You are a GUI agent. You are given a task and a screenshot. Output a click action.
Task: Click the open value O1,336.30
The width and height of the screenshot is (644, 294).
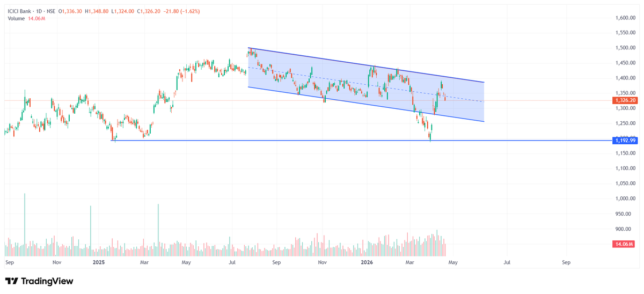coord(71,11)
